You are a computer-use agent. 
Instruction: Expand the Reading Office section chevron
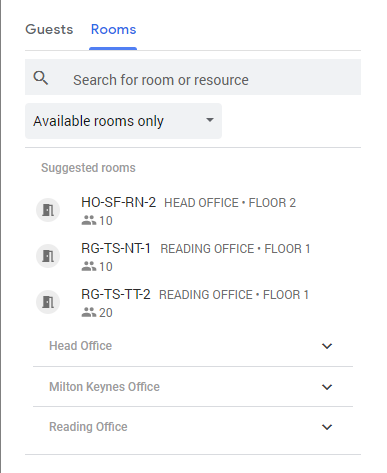(327, 427)
